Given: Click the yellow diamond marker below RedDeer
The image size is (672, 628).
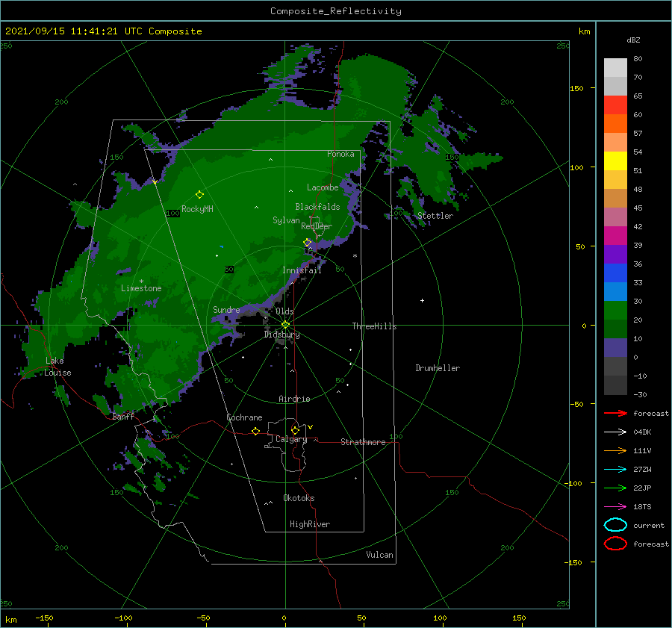Looking at the screenshot, I should (308, 243).
